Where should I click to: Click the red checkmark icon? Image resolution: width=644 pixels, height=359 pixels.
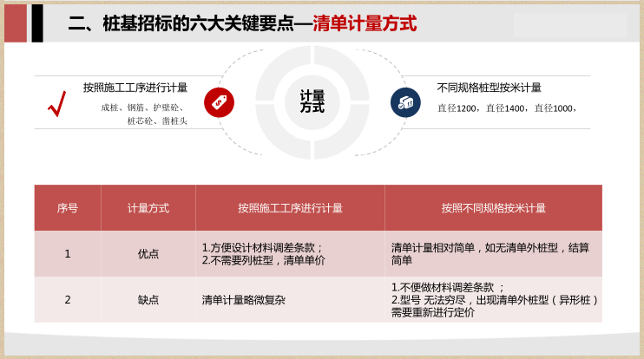[x=57, y=104]
